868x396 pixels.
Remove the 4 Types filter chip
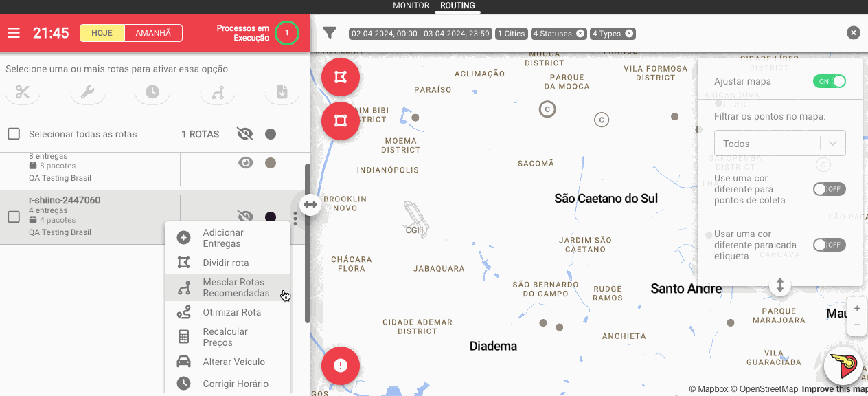[628, 34]
